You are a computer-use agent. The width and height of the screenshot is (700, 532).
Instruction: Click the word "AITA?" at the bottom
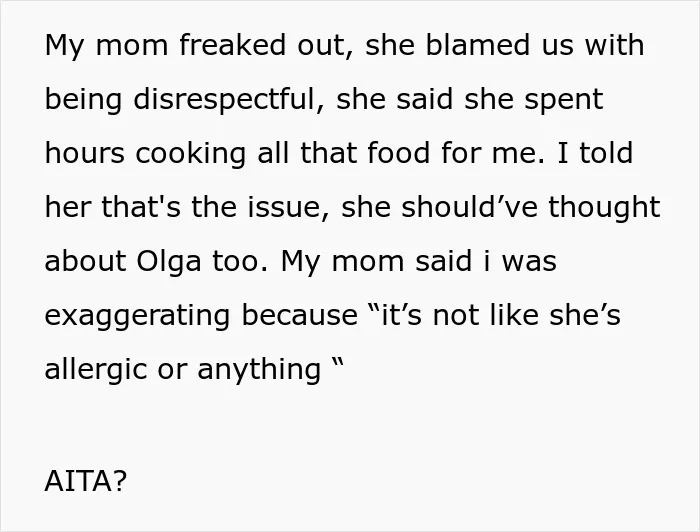pos(86,481)
